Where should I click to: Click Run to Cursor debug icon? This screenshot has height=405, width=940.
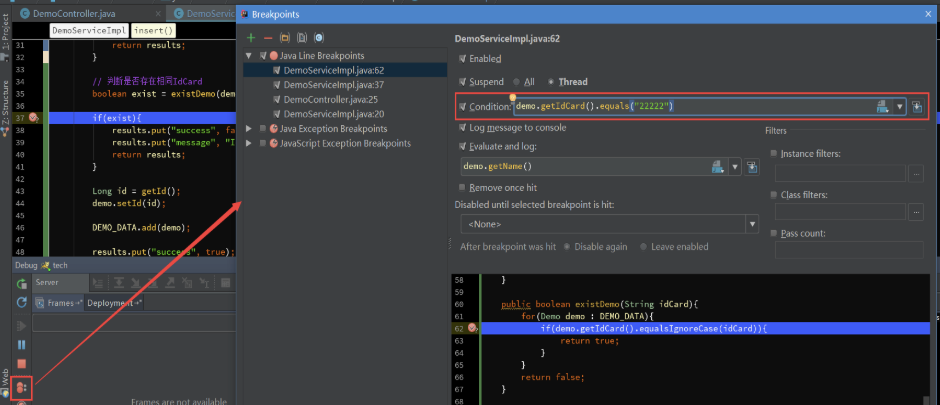click(204, 283)
